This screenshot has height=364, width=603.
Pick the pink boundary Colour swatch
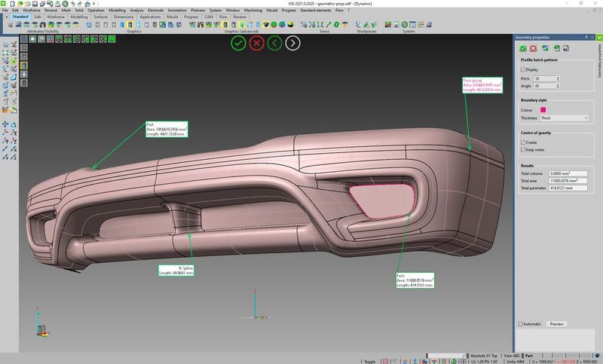[543, 110]
